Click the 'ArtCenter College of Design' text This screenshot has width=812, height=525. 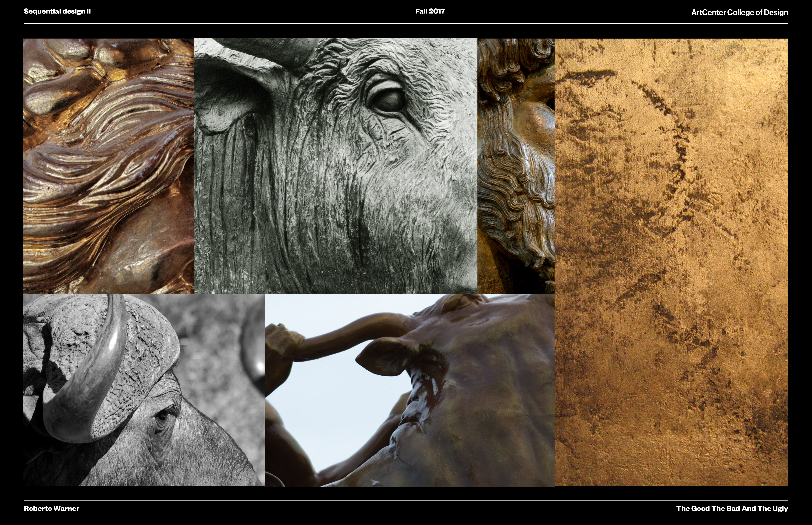click(x=740, y=13)
